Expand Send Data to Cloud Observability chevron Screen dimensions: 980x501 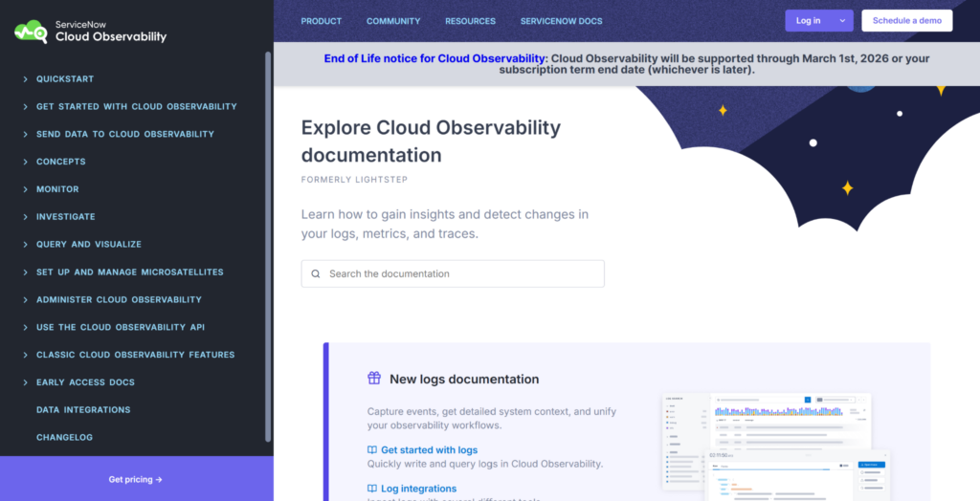[26, 134]
